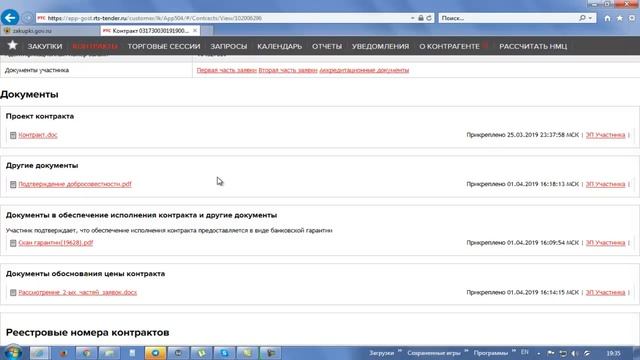This screenshot has height=360, width=640.
Task: Open the КАЛЕНДАРЬ menu
Action: click(x=280, y=47)
